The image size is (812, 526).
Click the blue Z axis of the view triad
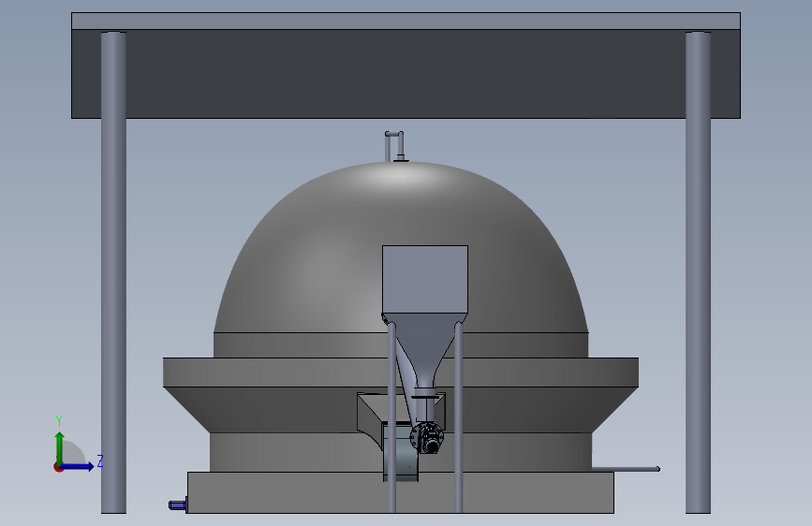78,466
